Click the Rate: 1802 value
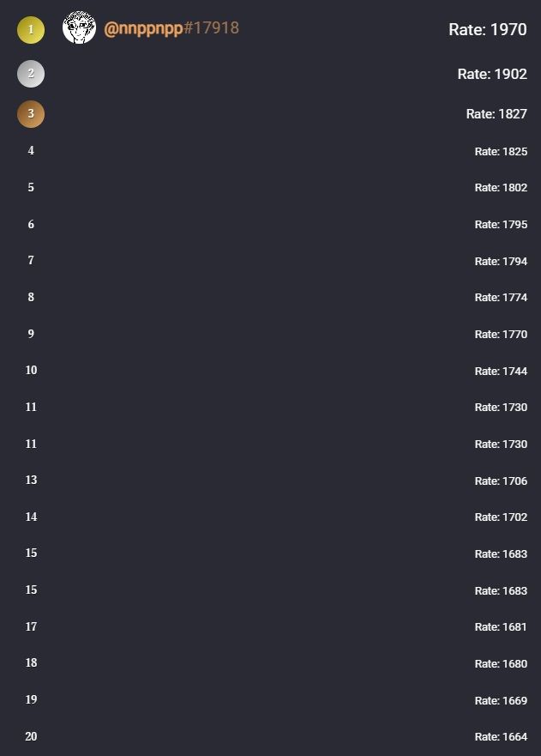The image size is (541, 756). tap(501, 188)
